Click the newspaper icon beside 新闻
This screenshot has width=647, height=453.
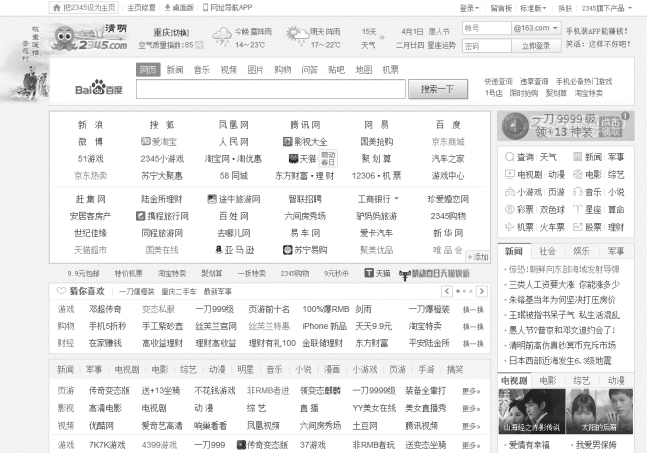tap(578, 157)
